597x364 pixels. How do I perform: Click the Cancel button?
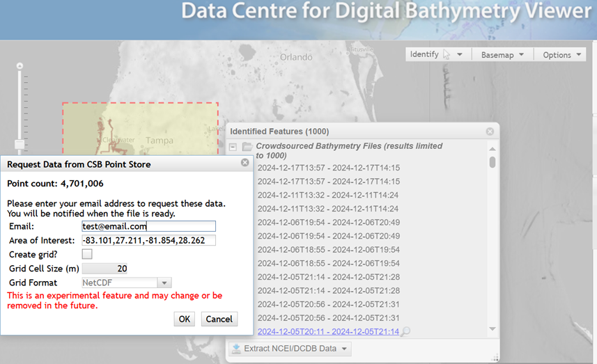pyautogui.click(x=219, y=319)
